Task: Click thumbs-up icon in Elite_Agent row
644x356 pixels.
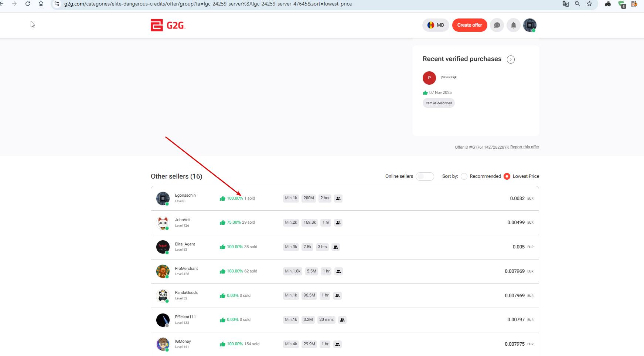Action: 222,247
